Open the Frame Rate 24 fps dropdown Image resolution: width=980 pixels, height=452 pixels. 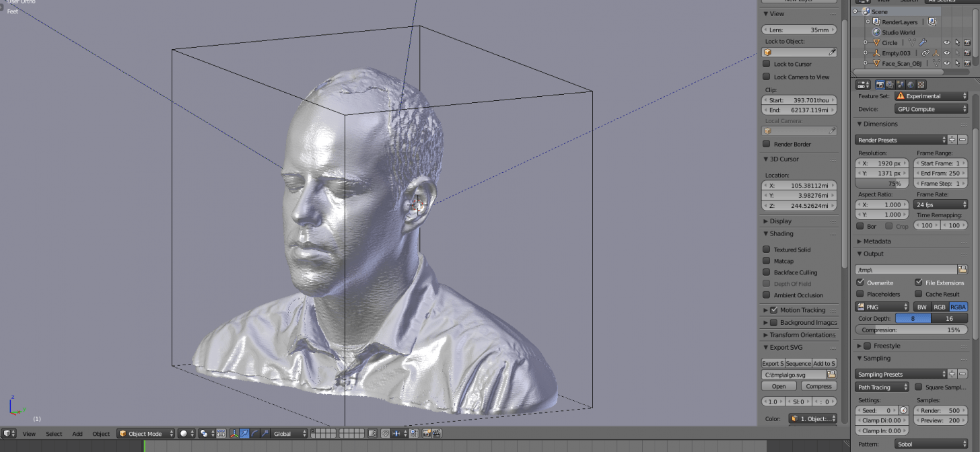940,204
